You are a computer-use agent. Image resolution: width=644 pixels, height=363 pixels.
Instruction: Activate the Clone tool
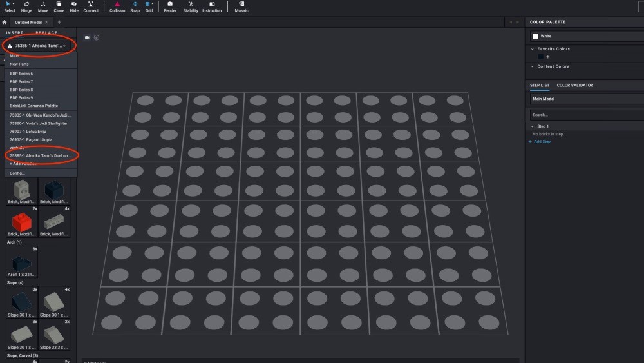tap(59, 6)
